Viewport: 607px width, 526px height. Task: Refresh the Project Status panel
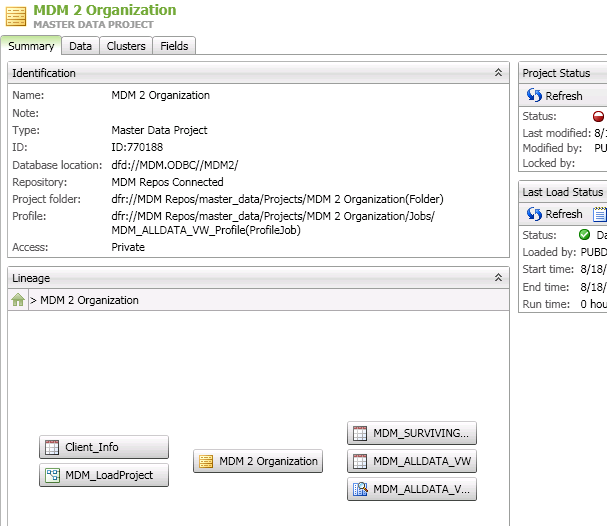tap(555, 96)
